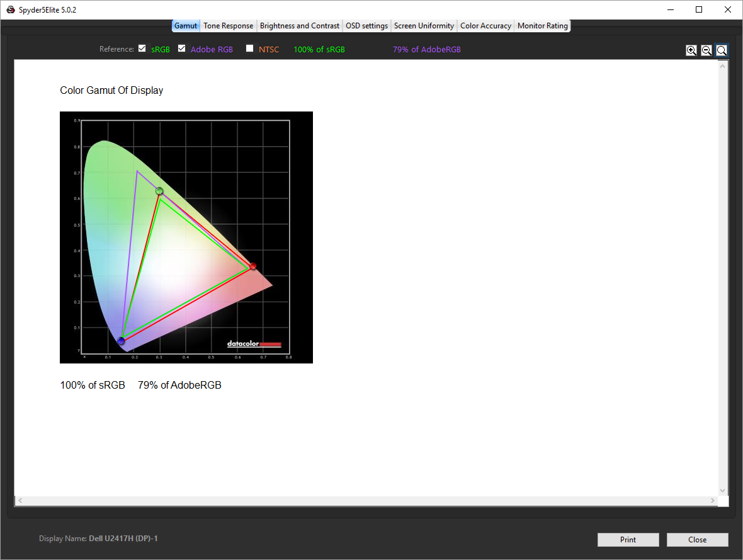
Task: Click the color gamut chart image
Action: coord(186,237)
